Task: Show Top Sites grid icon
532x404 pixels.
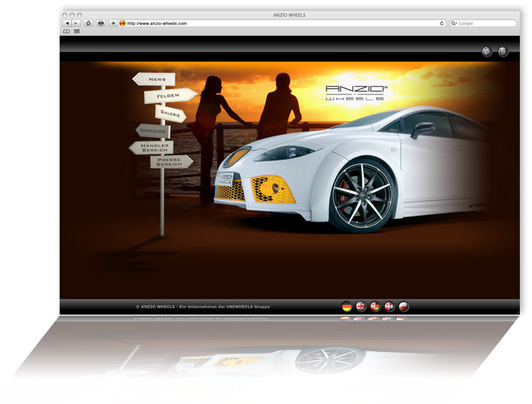Action: click(77, 31)
